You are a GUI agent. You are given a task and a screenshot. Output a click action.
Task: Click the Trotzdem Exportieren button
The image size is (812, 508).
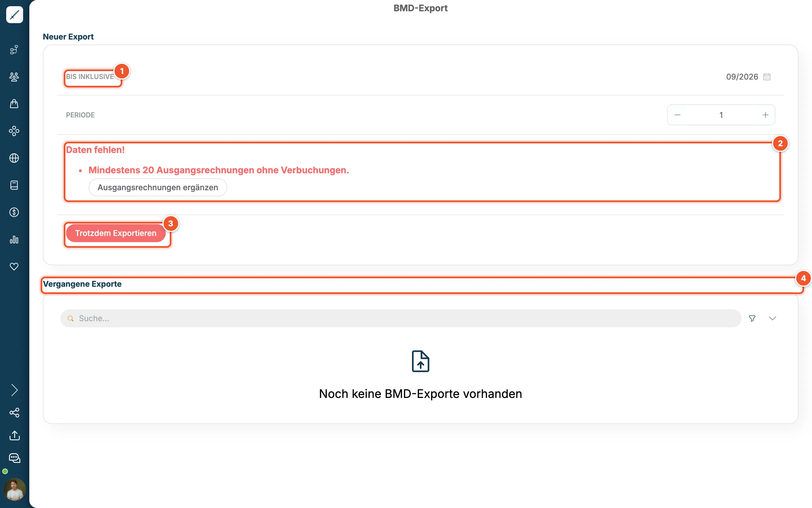click(116, 233)
